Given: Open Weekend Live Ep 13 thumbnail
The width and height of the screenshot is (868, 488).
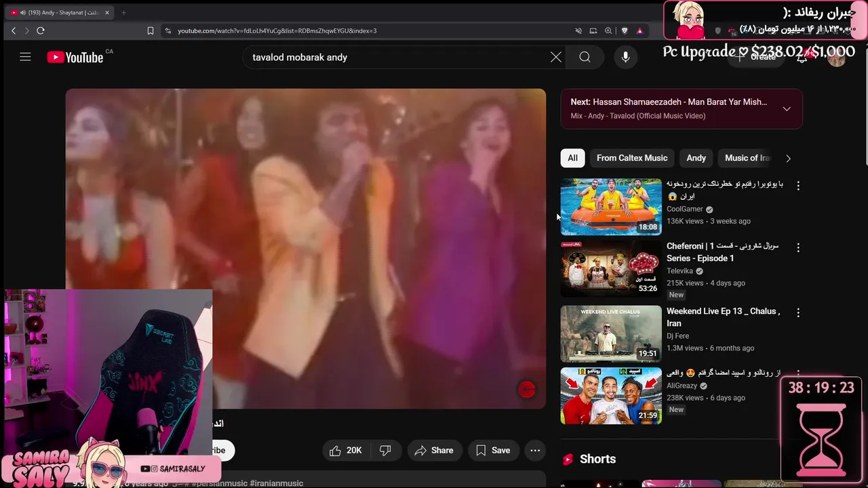Looking at the screenshot, I should (611, 333).
